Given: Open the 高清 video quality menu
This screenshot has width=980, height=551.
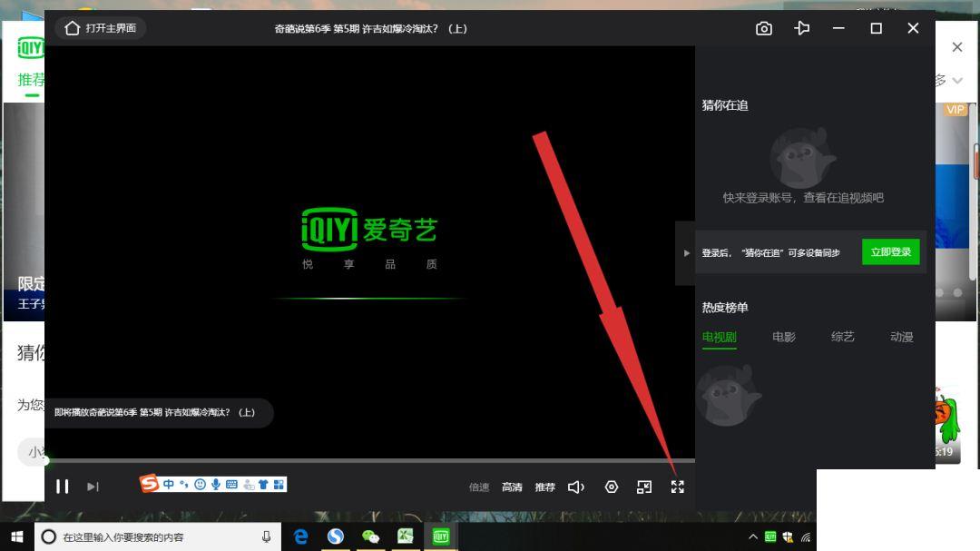Looking at the screenshot, I should pos(512,487).
